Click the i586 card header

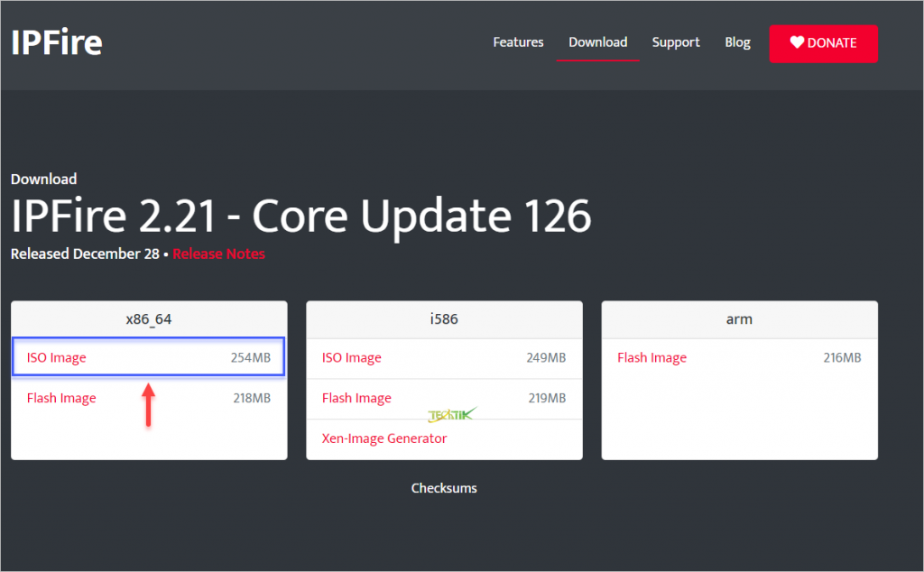(444, 319)
